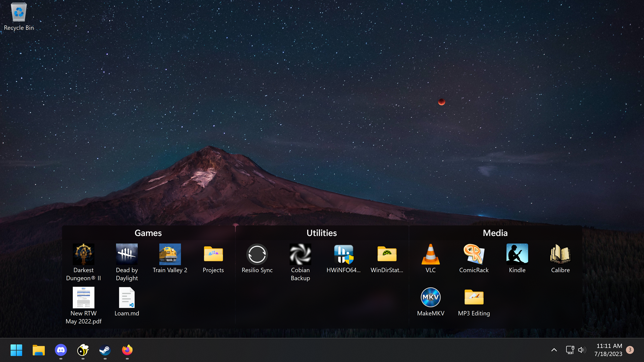Select the MakeMKV shortcut

(430, 302)
